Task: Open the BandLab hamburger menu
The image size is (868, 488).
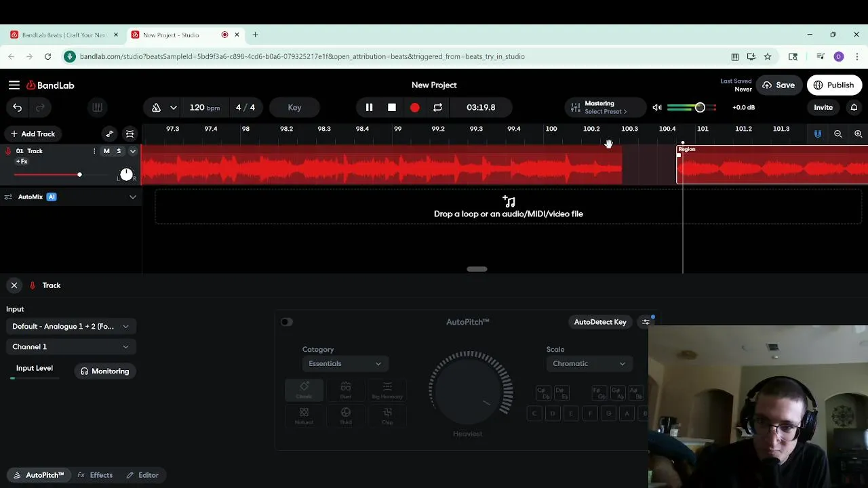Action: (14, 85)
